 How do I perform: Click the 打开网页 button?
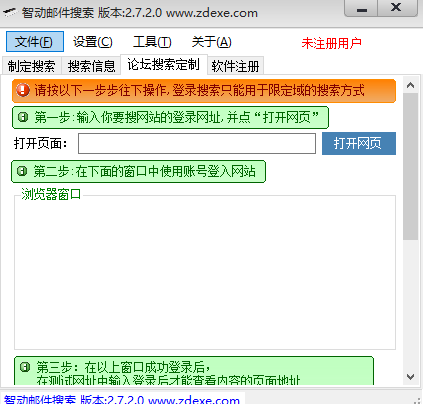point(359,143)
